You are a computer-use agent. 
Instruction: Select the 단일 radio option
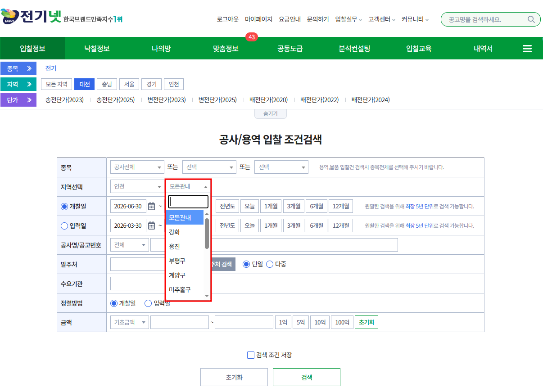pos(246,264)
